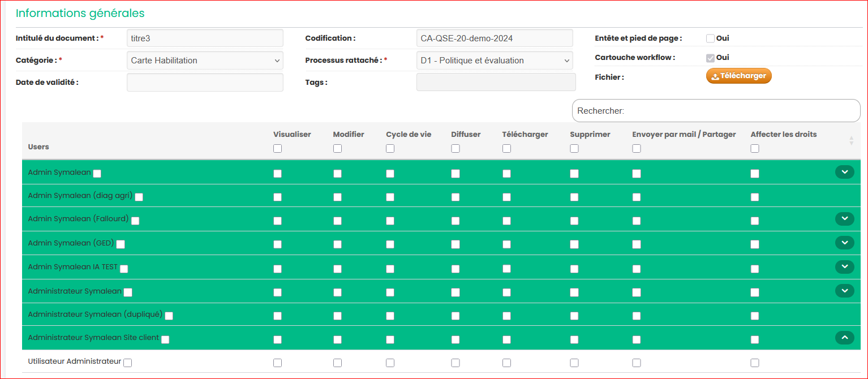Click the Utilisateur Administrateur user name
The height and width of the screenshot is (379, 868).
75,361
